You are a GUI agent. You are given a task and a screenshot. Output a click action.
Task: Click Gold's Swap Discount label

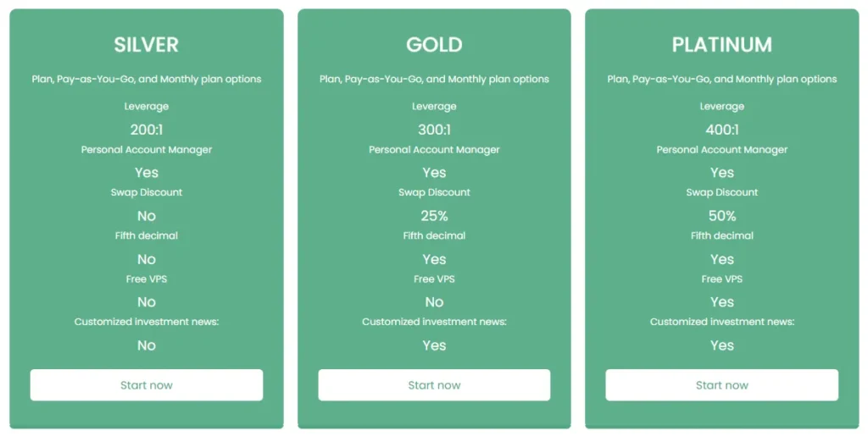(434, 192)
